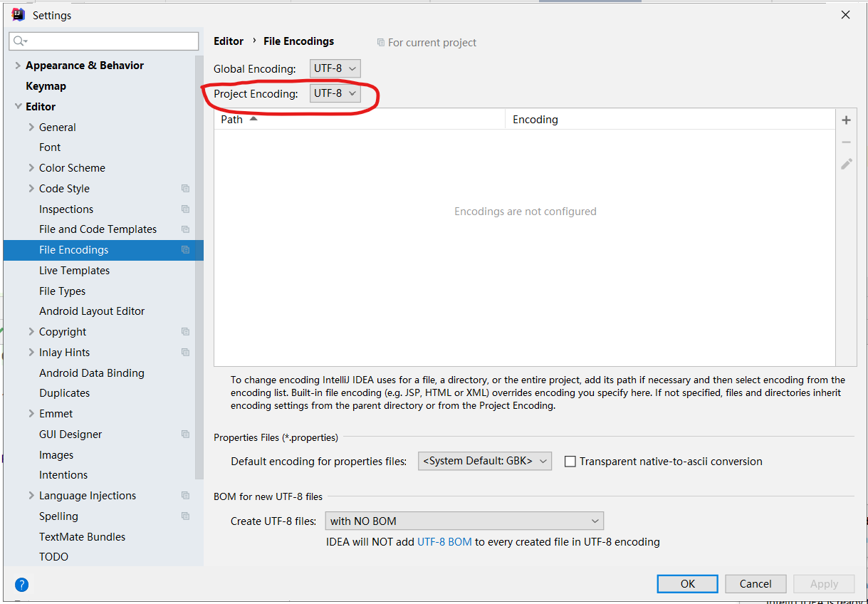
Task: Expand the Language Injections node arrow
Action: [x=31, y=496]
